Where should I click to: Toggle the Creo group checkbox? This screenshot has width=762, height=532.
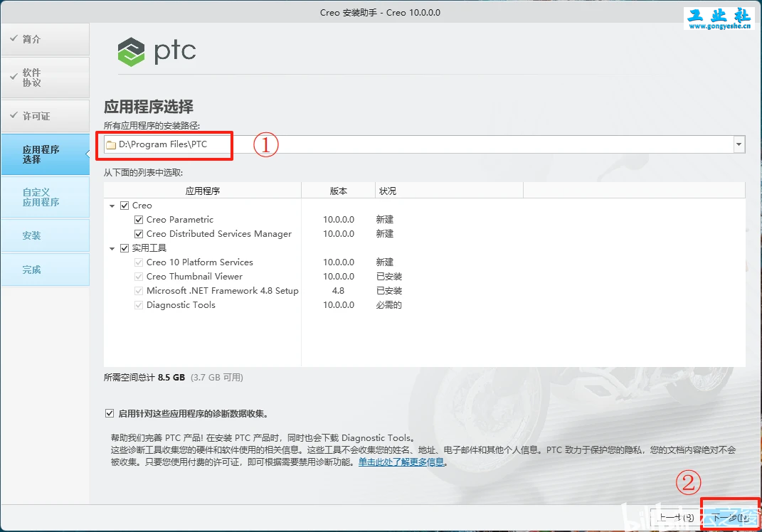click(x=125, y=206)
